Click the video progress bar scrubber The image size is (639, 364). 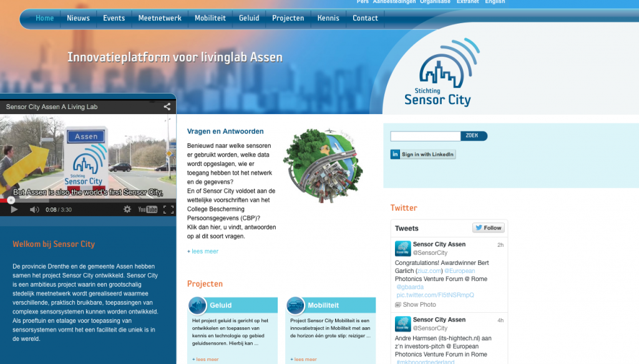(x=11, y=200)
